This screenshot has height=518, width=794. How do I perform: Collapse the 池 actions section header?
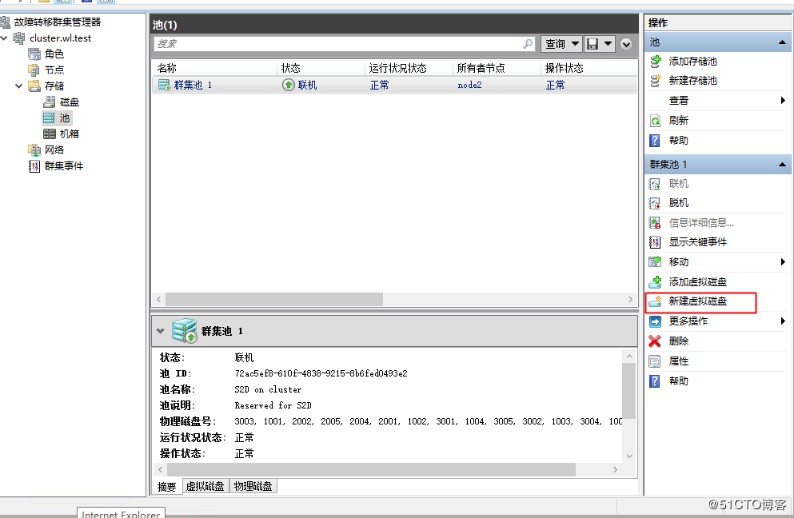[782, 43]
